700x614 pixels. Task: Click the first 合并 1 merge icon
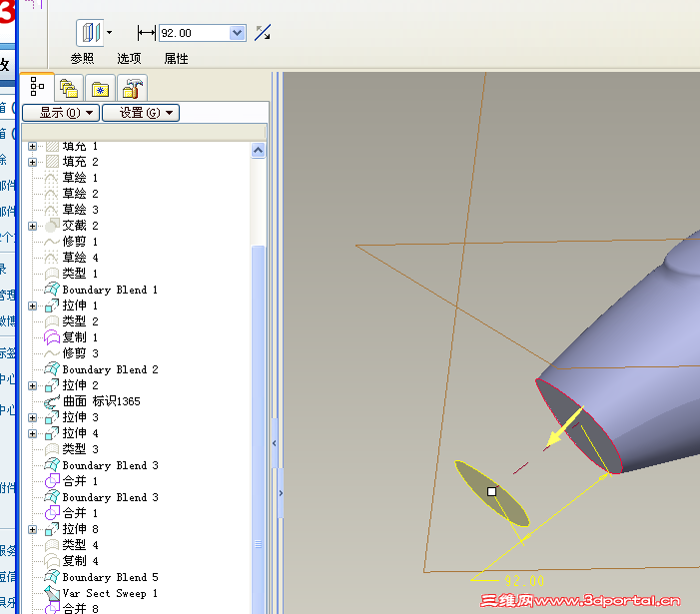[x=52, y=481]
